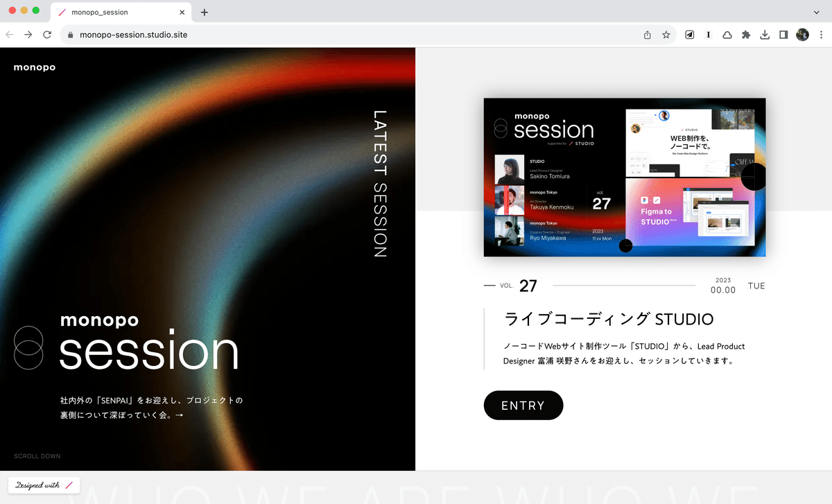
Task: Click the session description paragraph
Action: click(624, 354)
